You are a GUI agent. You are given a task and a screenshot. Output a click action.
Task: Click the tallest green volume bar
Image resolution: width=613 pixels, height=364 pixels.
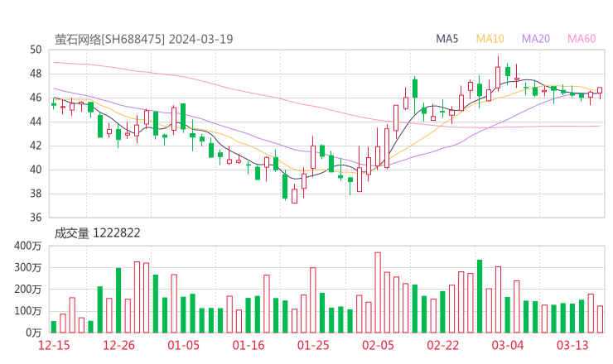(480, 296)
